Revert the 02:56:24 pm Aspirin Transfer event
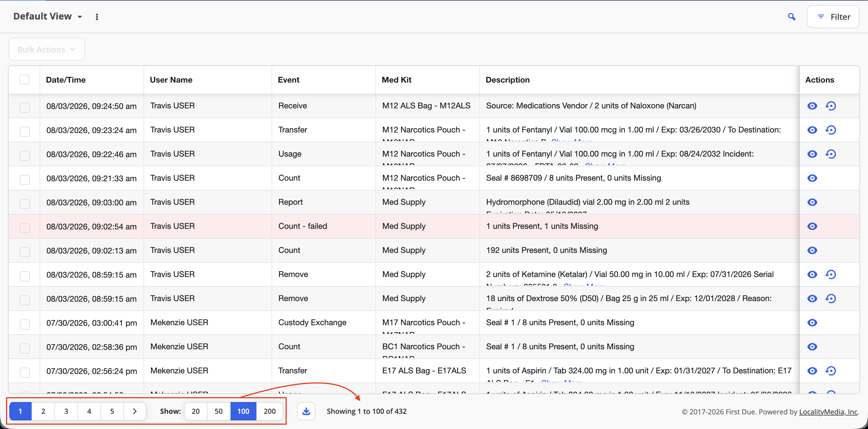This screenshot has height=429, width=868. pyautogui.click(x=831, y=371)
